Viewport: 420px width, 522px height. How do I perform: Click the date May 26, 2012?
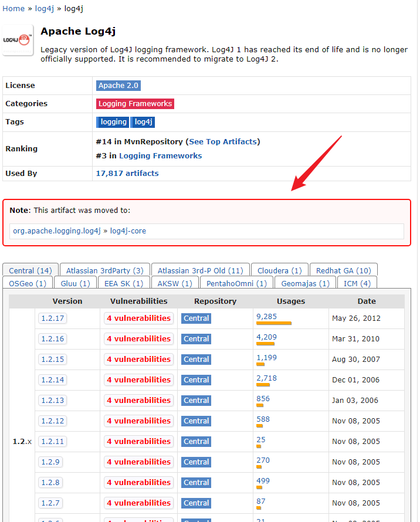(x=356, y=318)
